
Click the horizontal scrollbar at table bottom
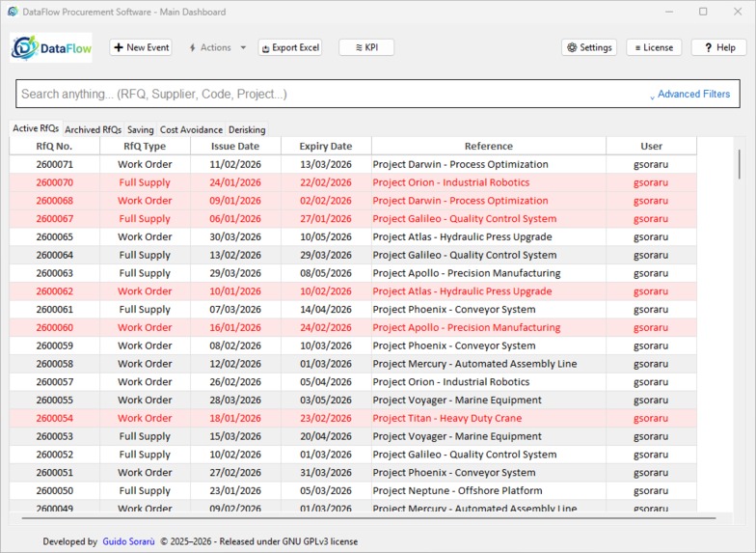tap(368, 518)
